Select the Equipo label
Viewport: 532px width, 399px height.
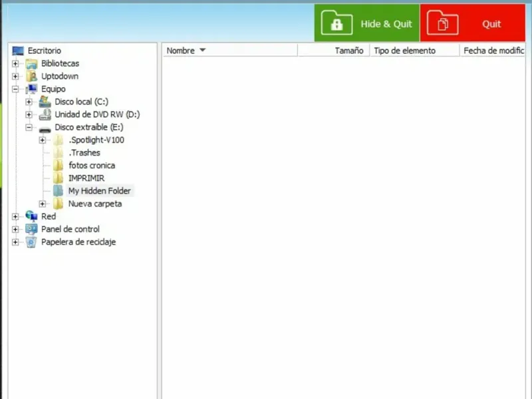tap(53, 89)
